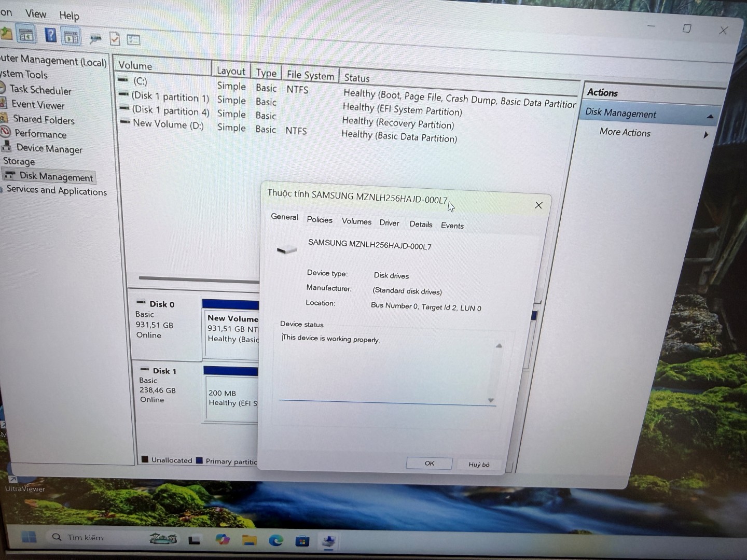
Task: Toggle the Show/Hide Action Pane toolbar icon
Action: [71, 37]
